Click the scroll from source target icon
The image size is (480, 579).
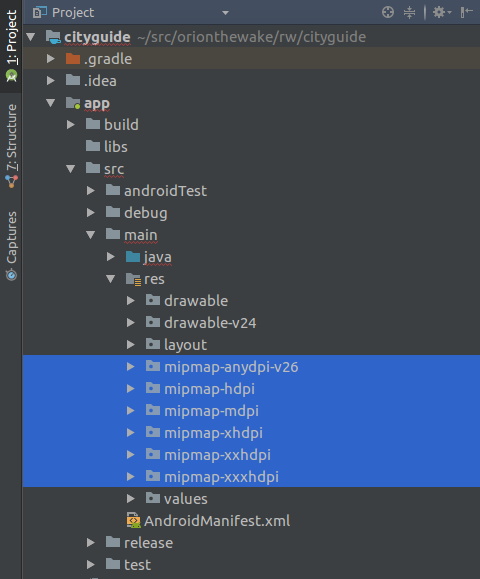coord(388,13)
